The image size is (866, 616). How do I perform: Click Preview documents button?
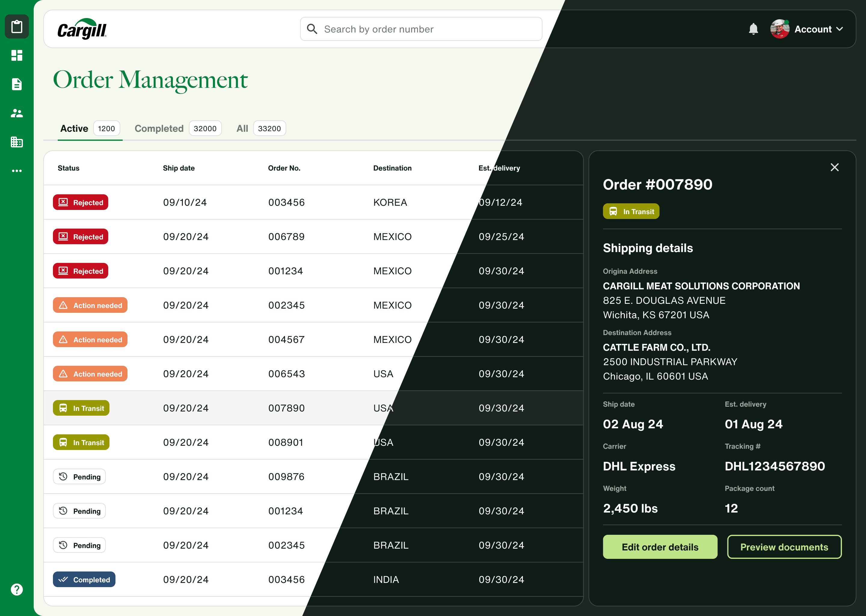tap(785, 547)
